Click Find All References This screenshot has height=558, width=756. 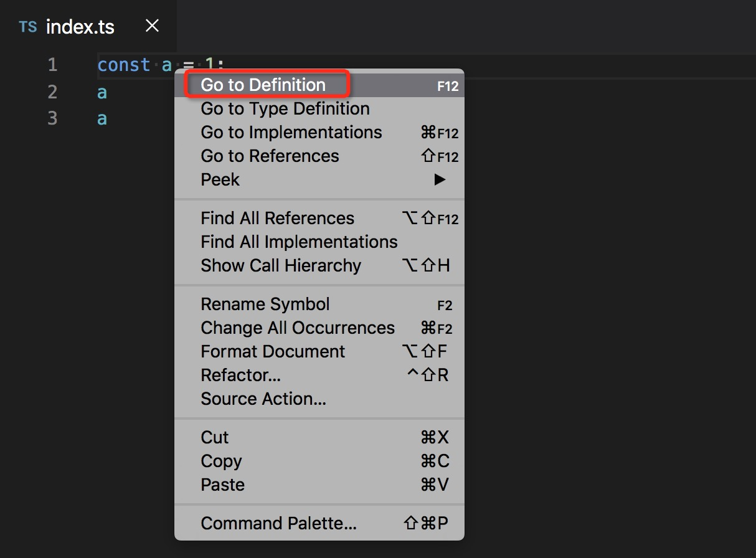[277, 219]
